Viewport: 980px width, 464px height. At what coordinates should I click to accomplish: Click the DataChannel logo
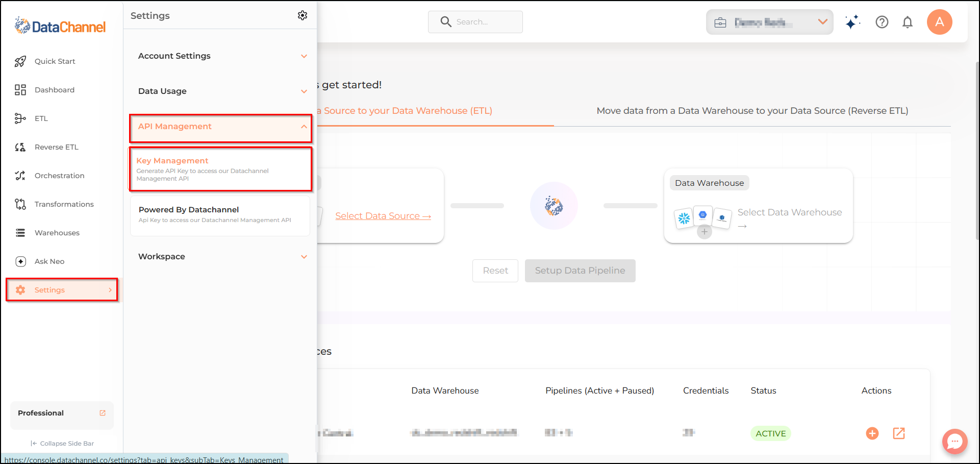coord(60,26)
